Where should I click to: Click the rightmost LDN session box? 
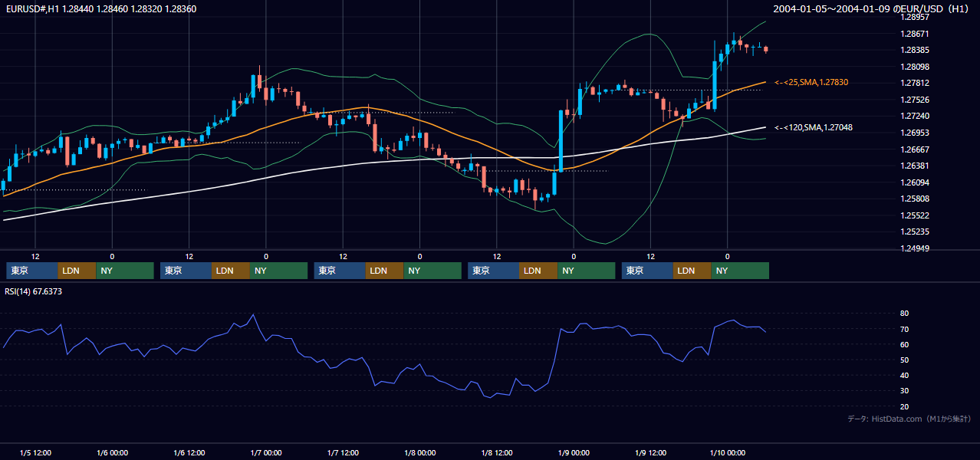pos(692,271)
